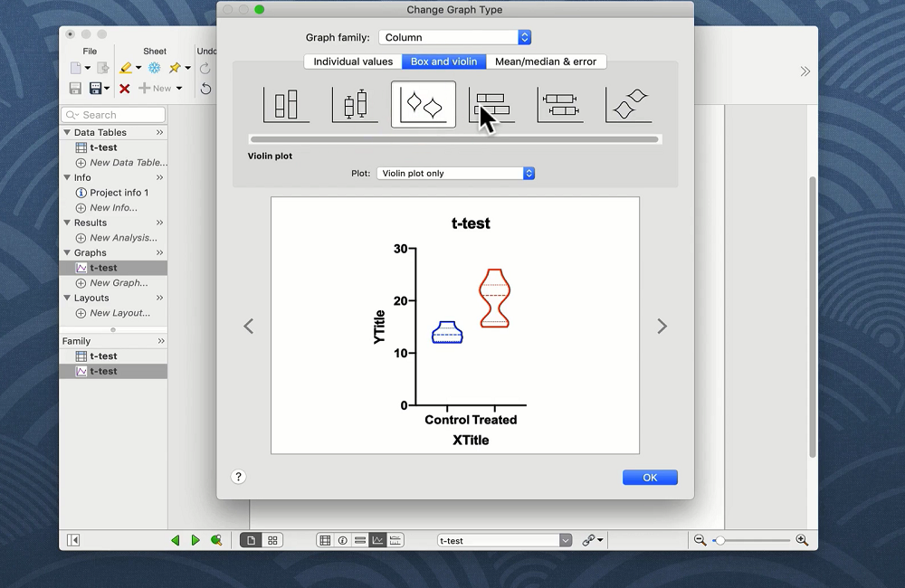
Task: Click OK to confirm graph type
Action: coord(650,478)
